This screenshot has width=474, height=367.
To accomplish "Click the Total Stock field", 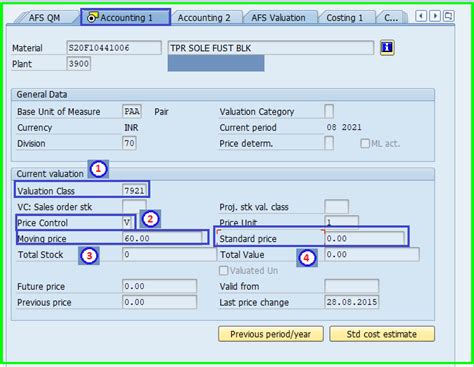I will click(169, 254).
